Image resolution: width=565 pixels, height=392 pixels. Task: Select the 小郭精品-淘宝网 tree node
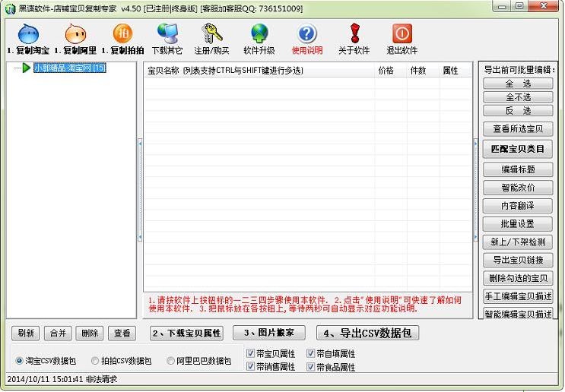(x=69, y=68)
